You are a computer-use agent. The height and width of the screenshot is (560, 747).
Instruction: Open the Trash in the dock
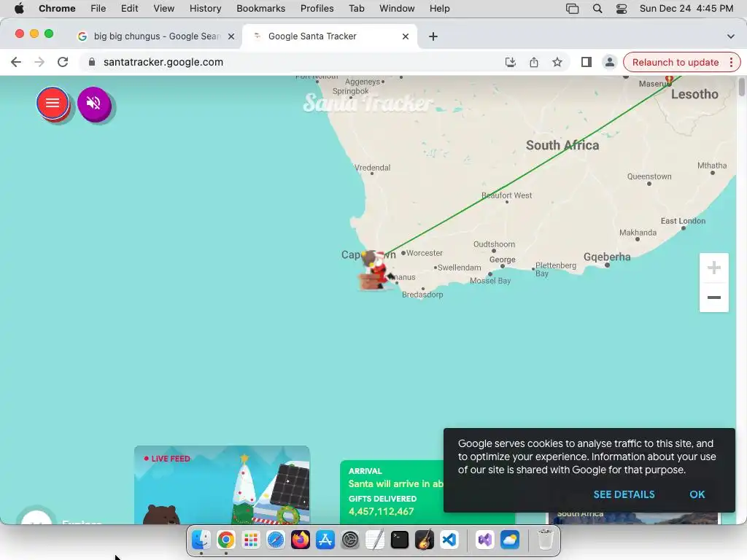coord(546,540)
